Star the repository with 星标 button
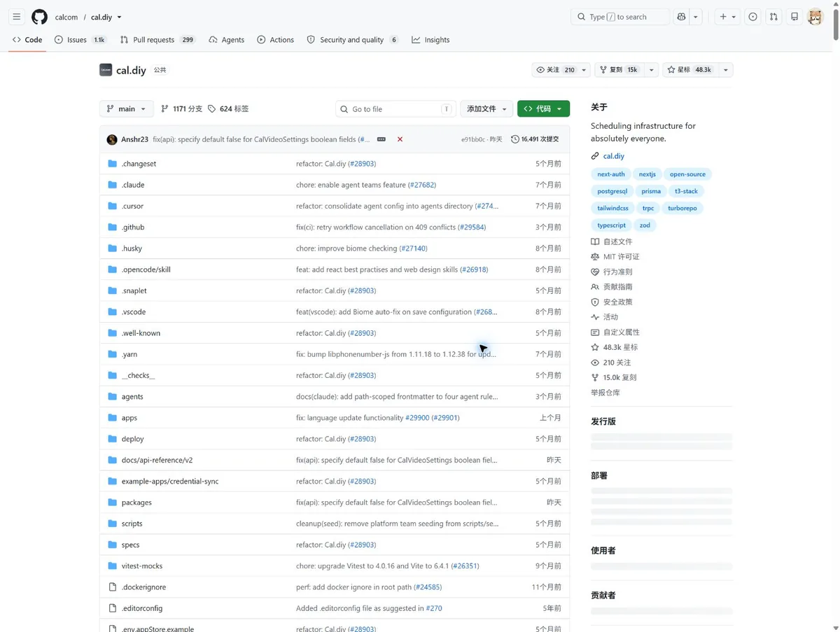This screenshot has height=632, width=840. [689, 70]
